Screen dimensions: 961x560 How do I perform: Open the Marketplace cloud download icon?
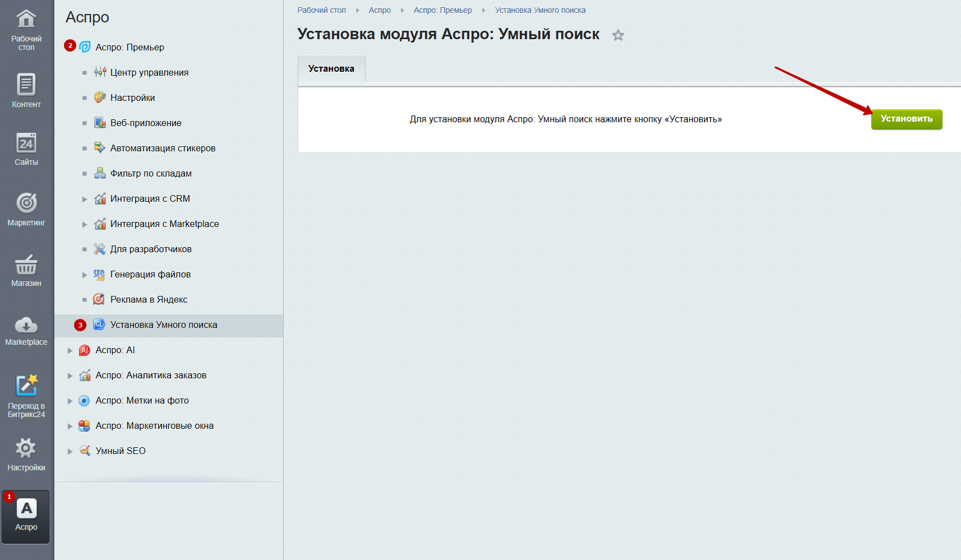26,324
